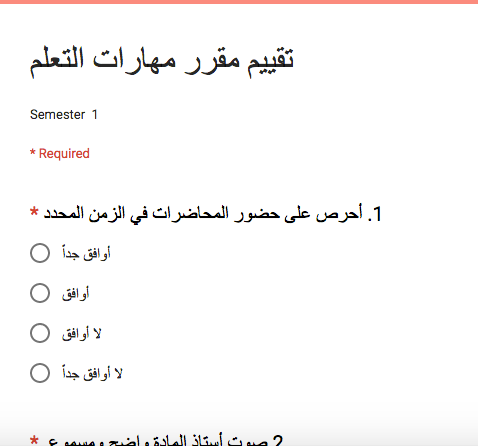478x446 pixels.
Task: Click the standalone أوافق option label text
Action: tap(76, 294)
